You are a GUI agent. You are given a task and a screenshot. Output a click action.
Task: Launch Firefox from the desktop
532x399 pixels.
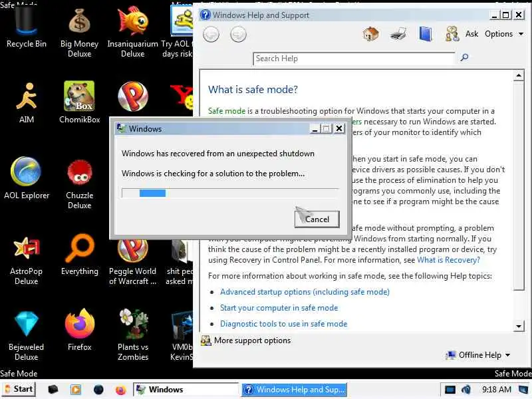coord(79,330)
